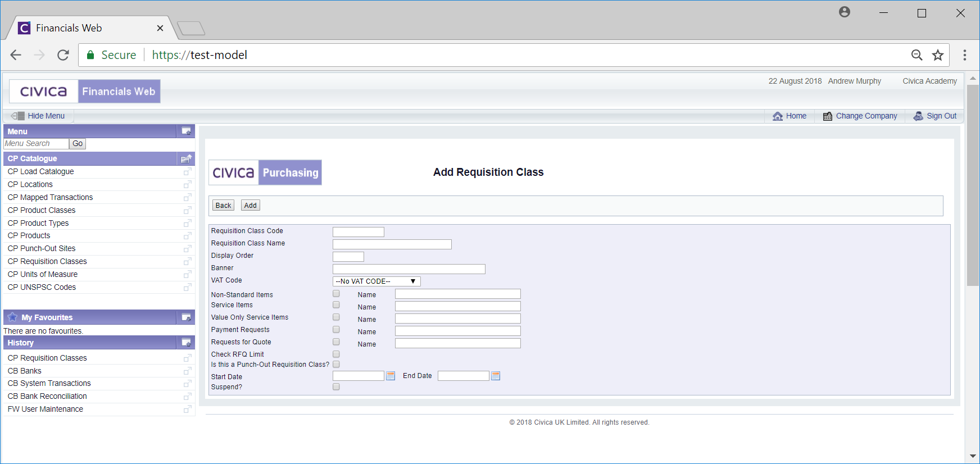
Task: Focus the Start Date input field
Action: (359, 376)
